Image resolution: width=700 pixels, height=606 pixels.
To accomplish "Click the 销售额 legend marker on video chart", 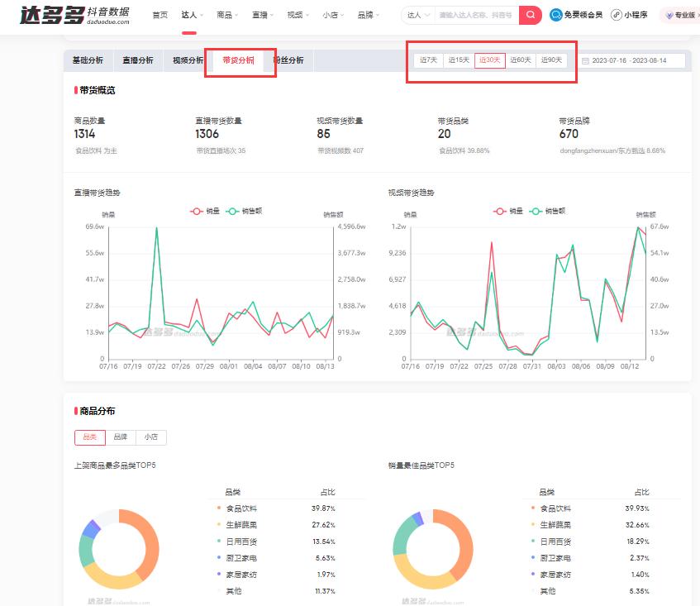I will 537,211.
